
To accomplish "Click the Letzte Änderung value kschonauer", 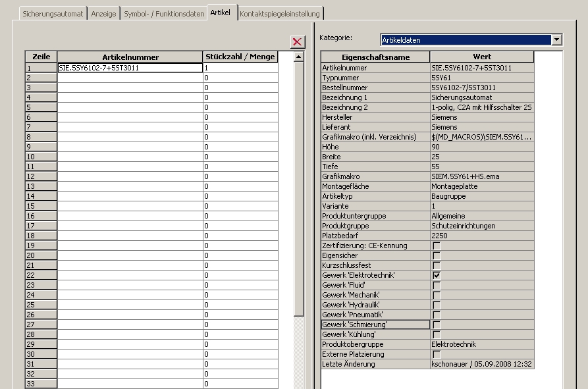I will click(482, 364).
